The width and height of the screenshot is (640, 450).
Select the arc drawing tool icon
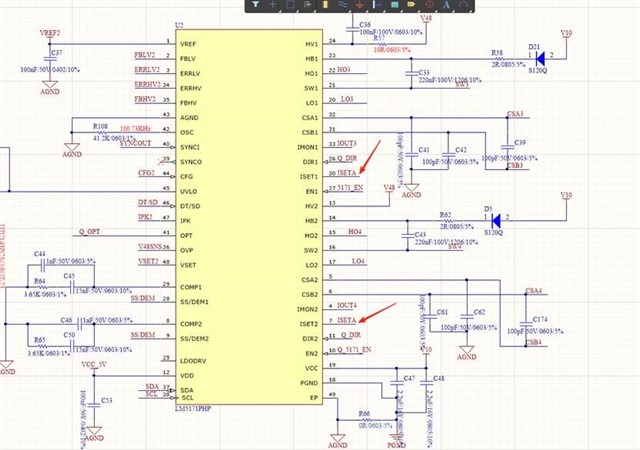tap(464, 4)
